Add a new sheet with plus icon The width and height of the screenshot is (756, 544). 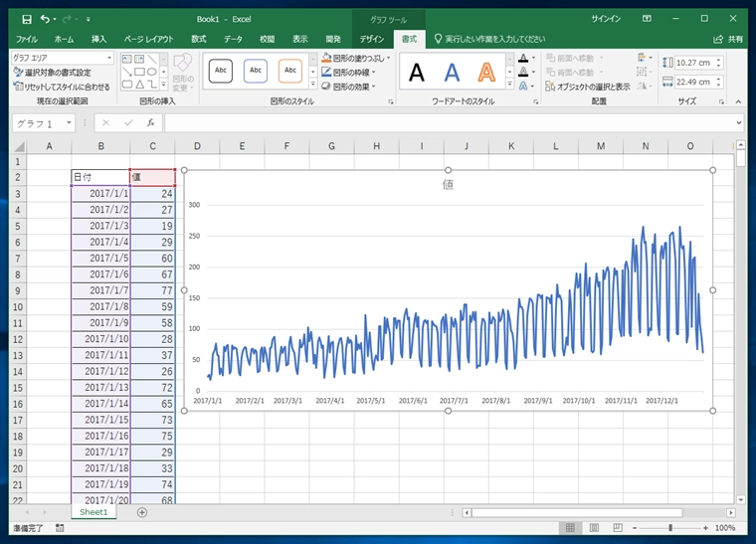point(142,512)
